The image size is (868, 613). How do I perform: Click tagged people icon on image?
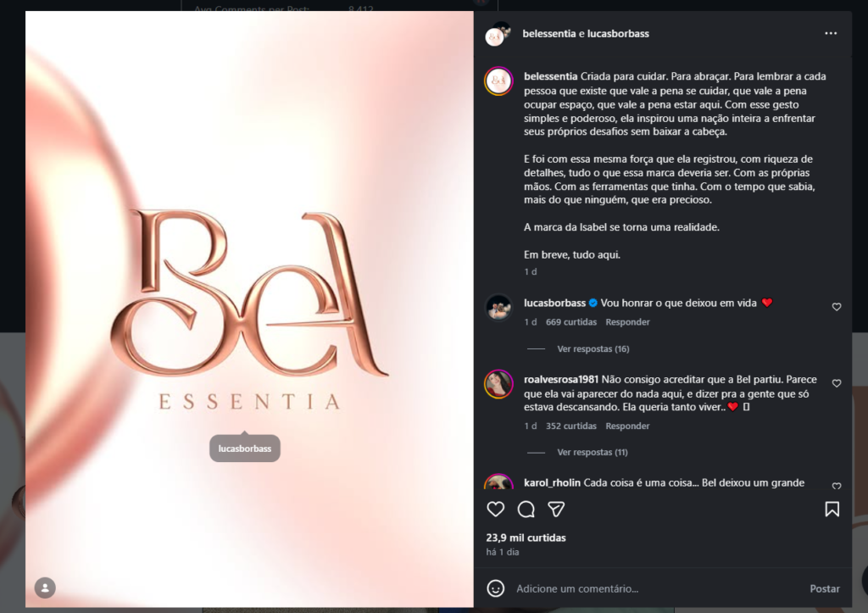click(x=46, y=588)
